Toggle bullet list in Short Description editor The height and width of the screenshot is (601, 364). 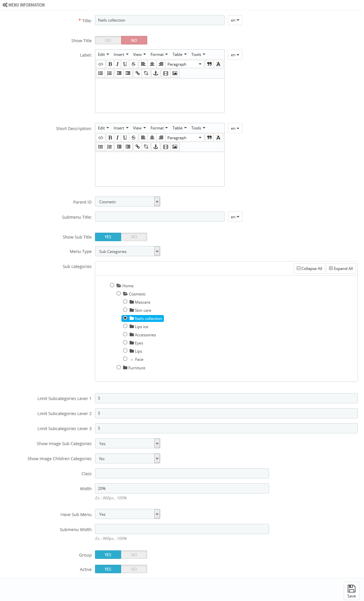(101, 147)
